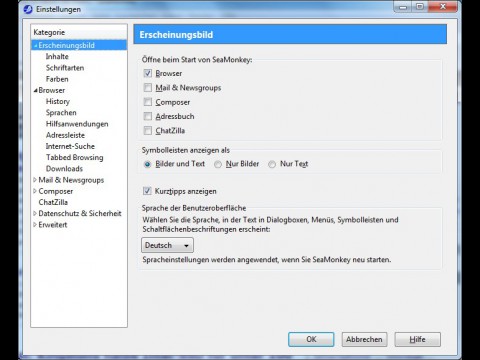Viewport: 480px width, 360px height.
Task: Select Erscheinungsbild in category tree
Action: pos(66,45)
